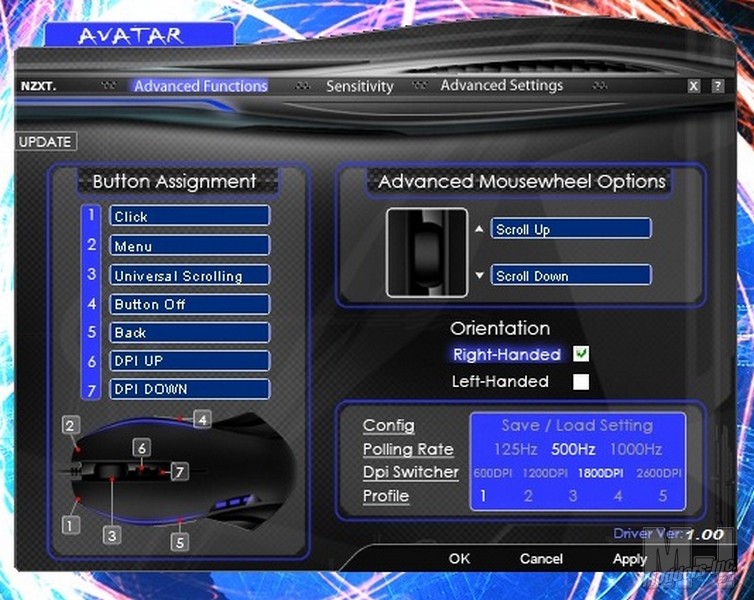Open the help question mark icon
The image size is (754, 600).
(717, 86)
